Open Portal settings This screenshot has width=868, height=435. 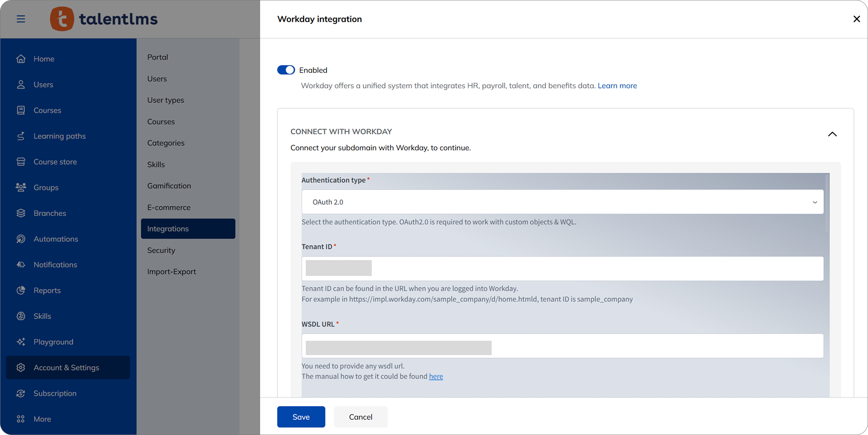[158, 57]
